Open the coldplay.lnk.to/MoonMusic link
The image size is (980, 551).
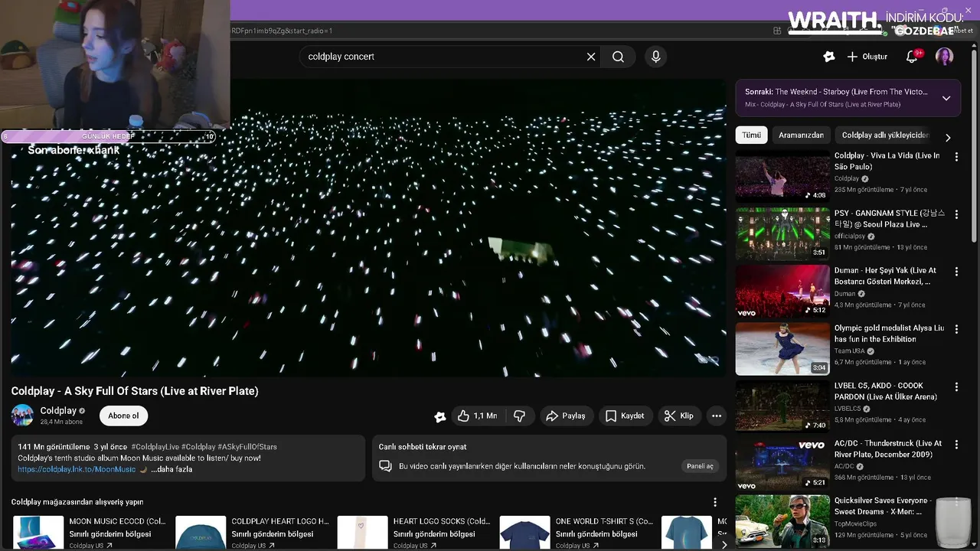tap(77, 469)
